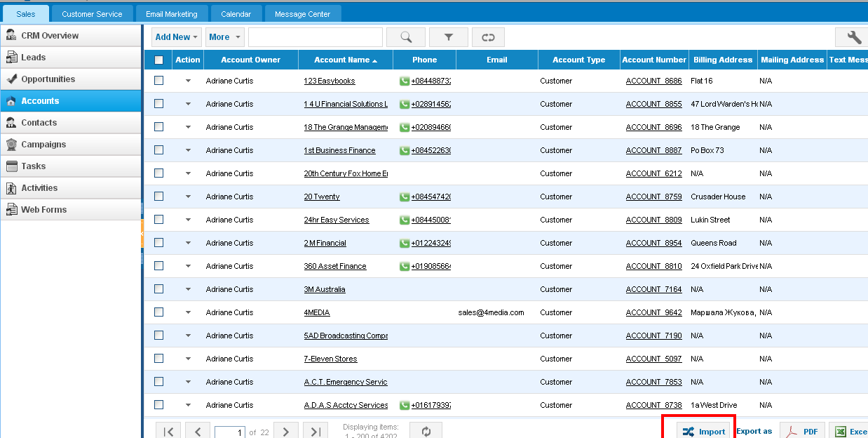868x438 pixels.
Task: Expand the More dropdown menu
Action: coord(224,37)
